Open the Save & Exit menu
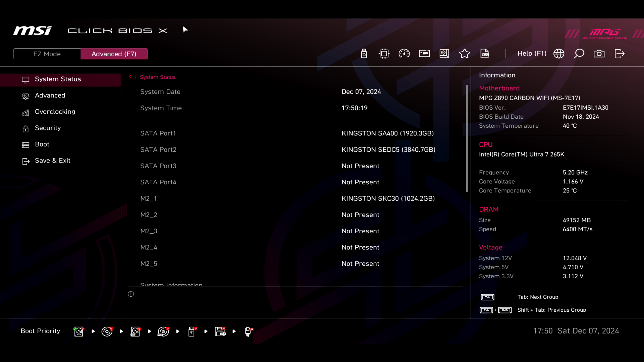644x362 pixels. (52, 161)
